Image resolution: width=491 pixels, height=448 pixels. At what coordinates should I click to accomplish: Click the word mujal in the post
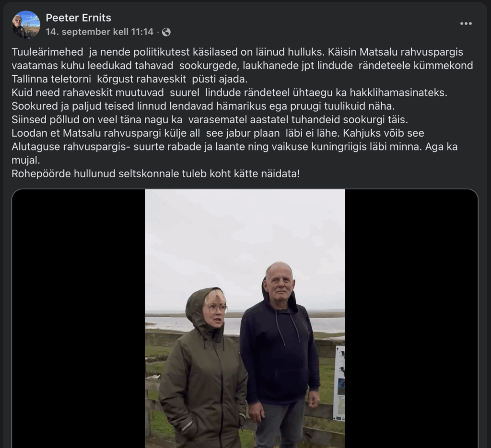click(26, 160)
